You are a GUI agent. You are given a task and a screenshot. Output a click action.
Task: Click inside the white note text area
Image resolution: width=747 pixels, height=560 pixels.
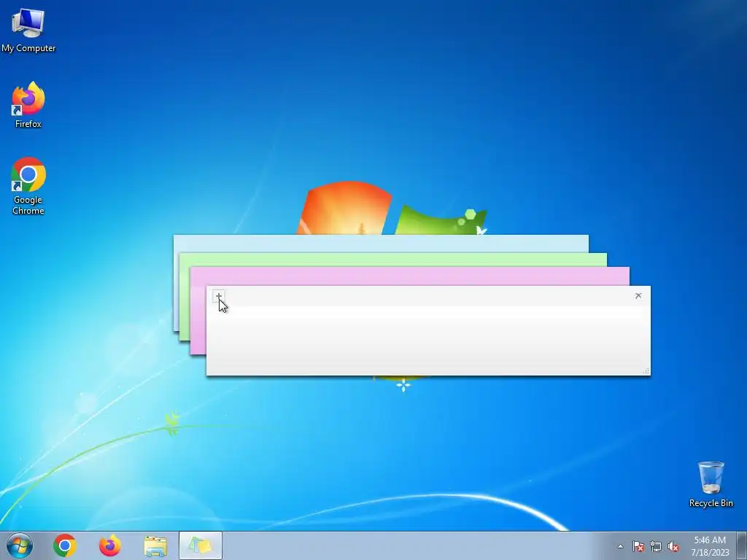coord(427,340)
